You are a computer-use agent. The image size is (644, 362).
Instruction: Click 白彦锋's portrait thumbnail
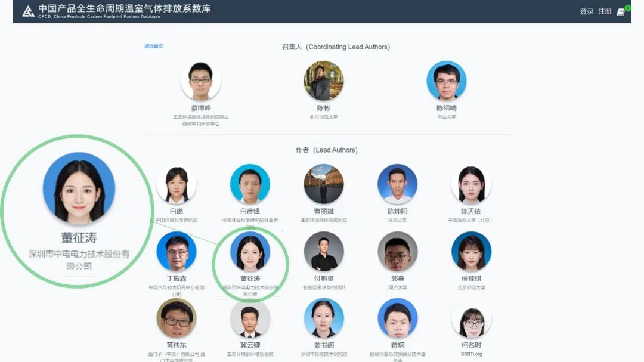(x=250, y=184)
